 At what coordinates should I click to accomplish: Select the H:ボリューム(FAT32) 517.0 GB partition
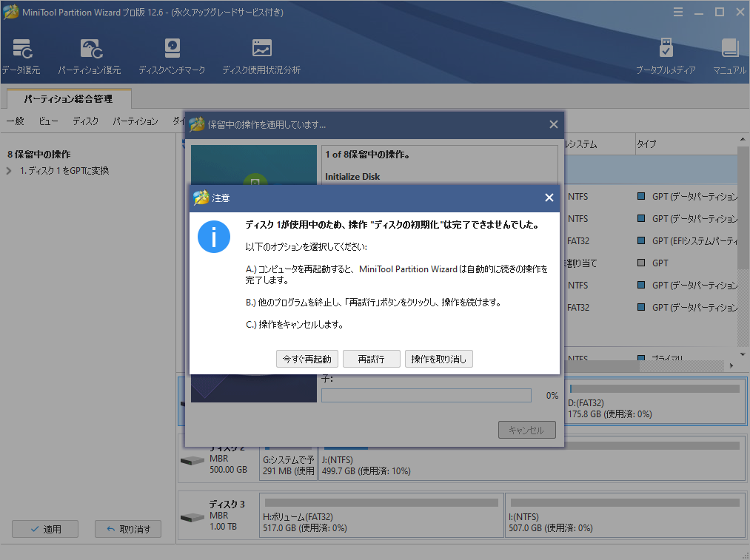[382, 516]
